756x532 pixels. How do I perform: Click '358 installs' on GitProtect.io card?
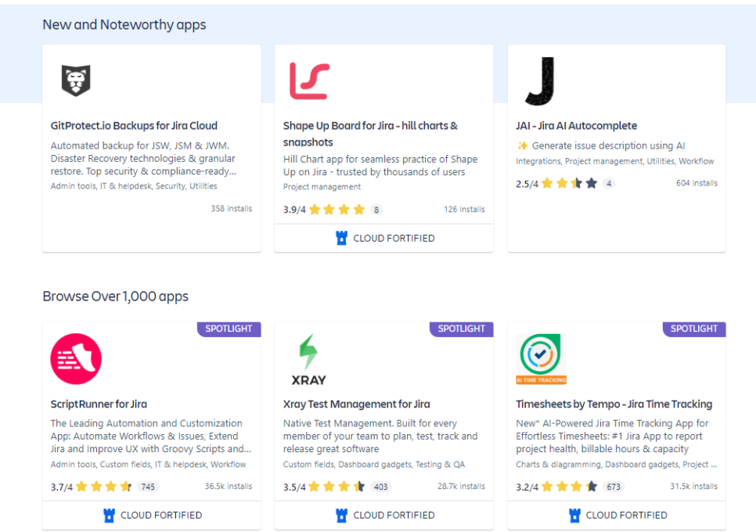[x=232, y=209]
